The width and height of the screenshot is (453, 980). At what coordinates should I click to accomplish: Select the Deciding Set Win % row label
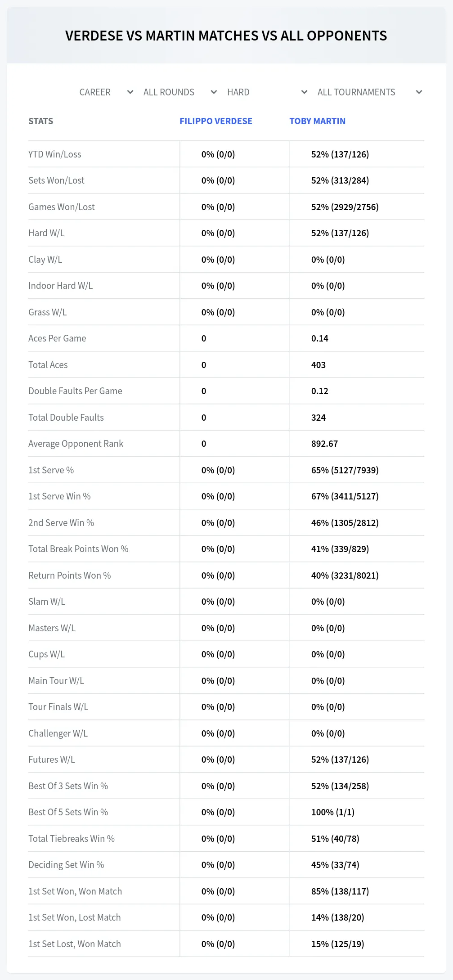pos(66,865)
